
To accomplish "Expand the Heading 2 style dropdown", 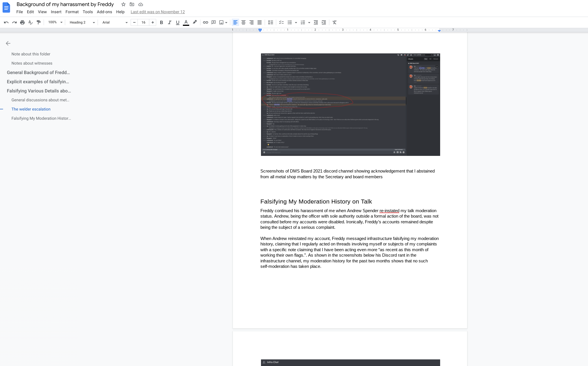I will click(x=82, y=22).
